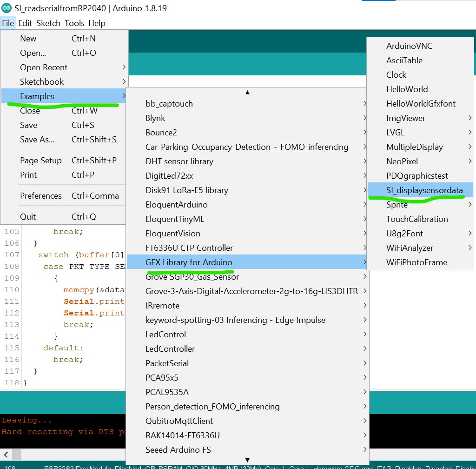Expand the ImgViewer submenu
This screenshot has height=469, width=476.
coord(420,118)
